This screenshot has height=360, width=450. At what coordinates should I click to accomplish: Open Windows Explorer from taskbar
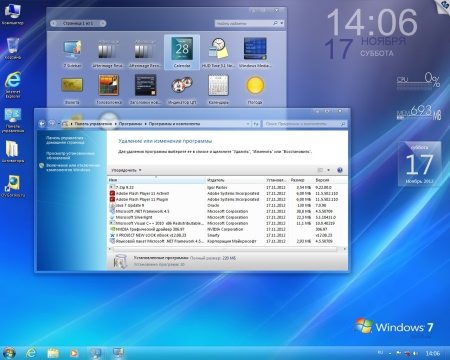(53, 353)
